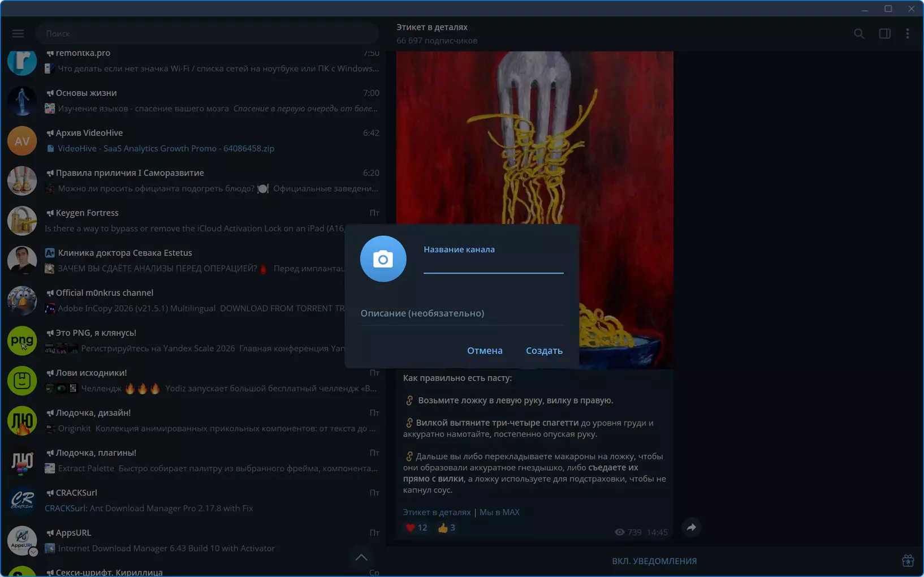Enable notifications with ВКЛ. УВЕДОМЛЕНИЯ
Image resolution: width=924 pixels, height=577 pixels.
coord(654,561)
